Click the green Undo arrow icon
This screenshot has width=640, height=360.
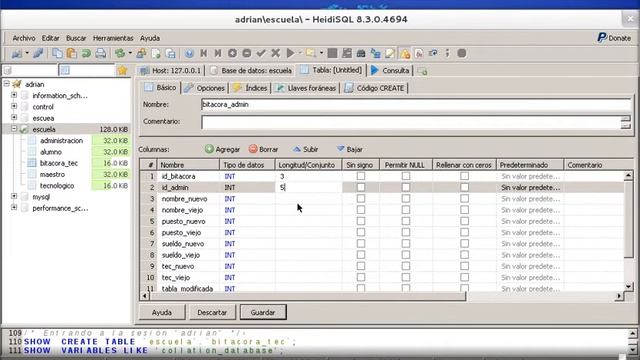click(86, 53)
